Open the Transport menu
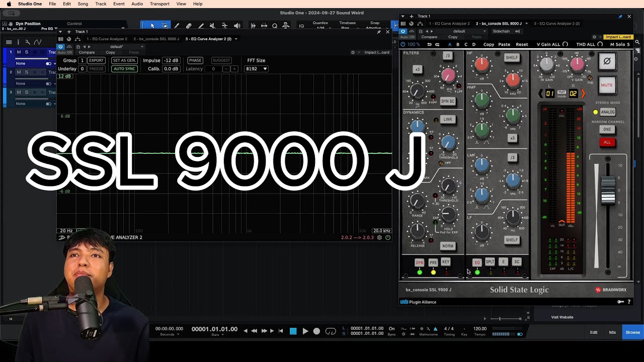644x362 pixels. click(x=159, y=4)
